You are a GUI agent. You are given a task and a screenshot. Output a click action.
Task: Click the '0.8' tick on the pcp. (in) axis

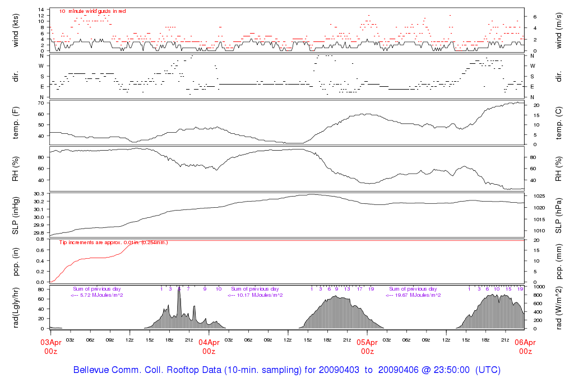tap(40, 239)
